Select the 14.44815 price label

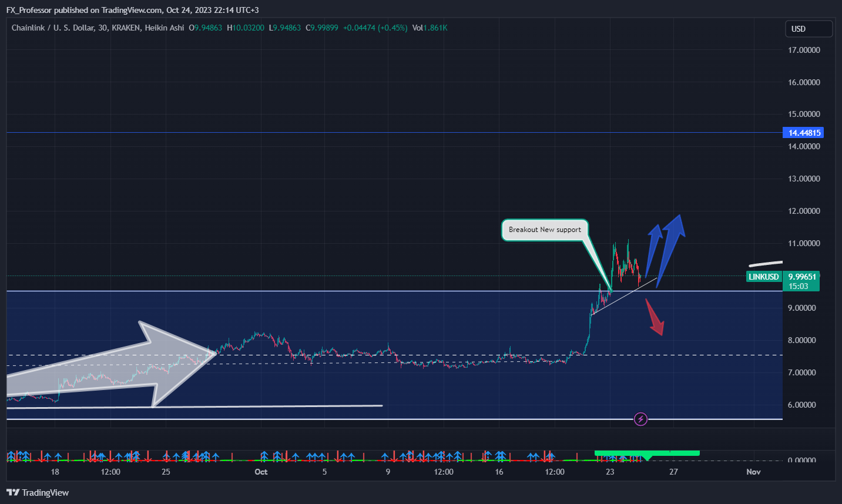click(803, 133)
